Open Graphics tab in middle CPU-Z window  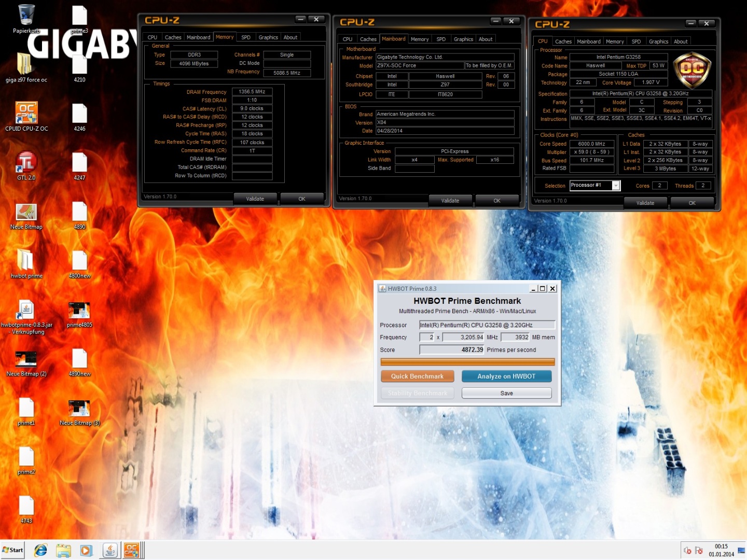pyautogui.click(x=463, y=39)
